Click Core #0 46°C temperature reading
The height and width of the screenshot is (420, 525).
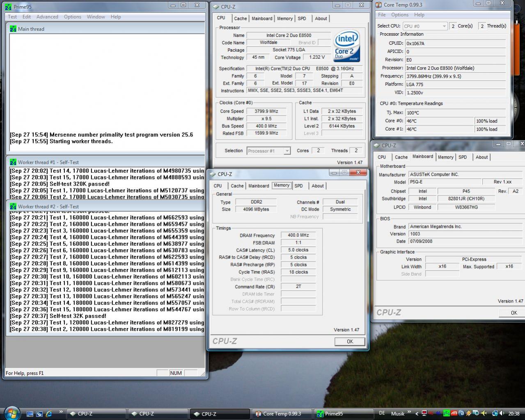coord(439,121)
